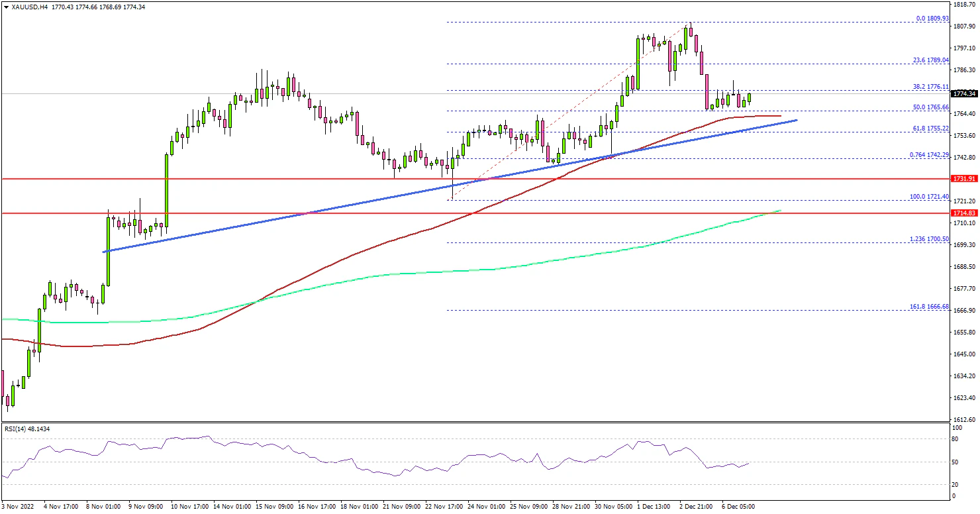Click the 0.764 1742.29 Fibonacci label
Screen dimensions: 980x514
tap(928, 154)
